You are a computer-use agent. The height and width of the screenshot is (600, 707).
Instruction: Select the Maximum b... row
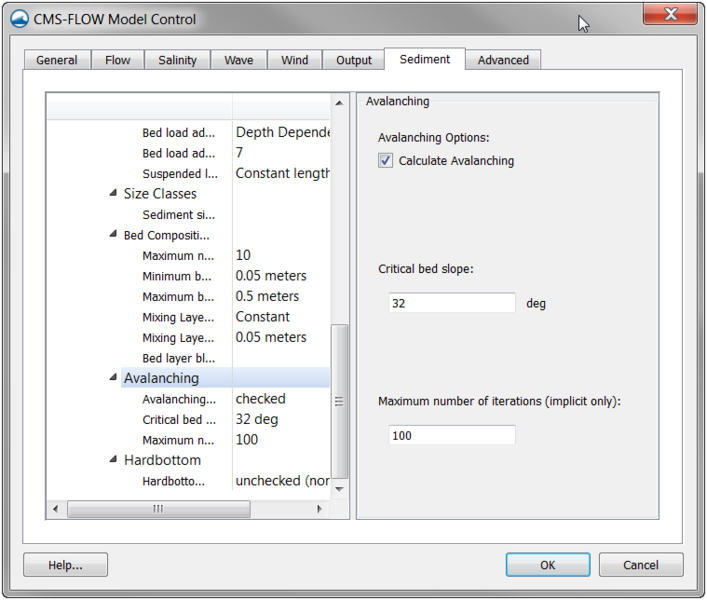[178, 297]
